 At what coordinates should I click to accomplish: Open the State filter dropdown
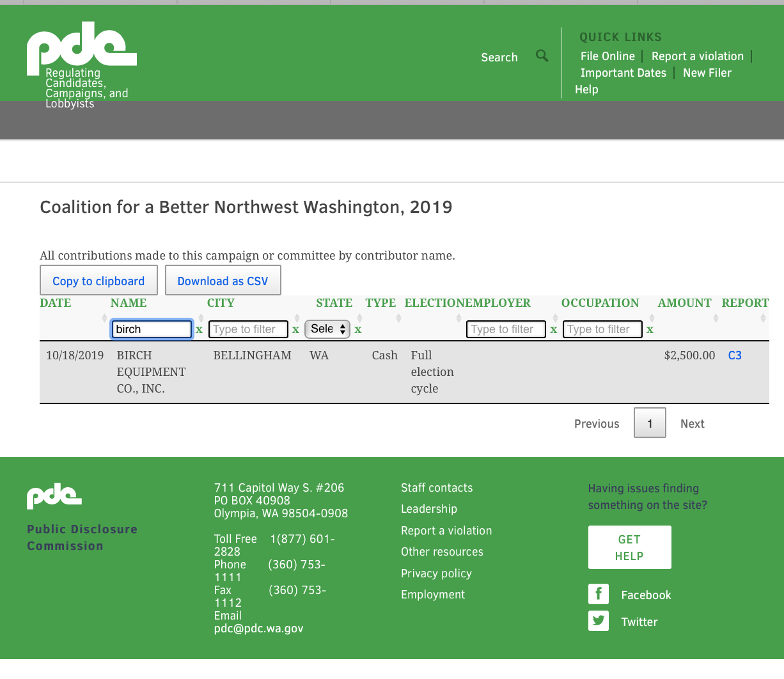tap(327, 329)
